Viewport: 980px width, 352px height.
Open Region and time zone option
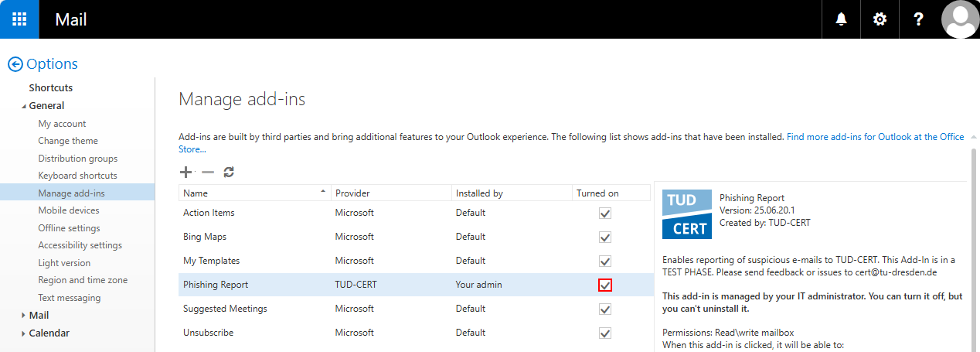click(x=83, y=280)
